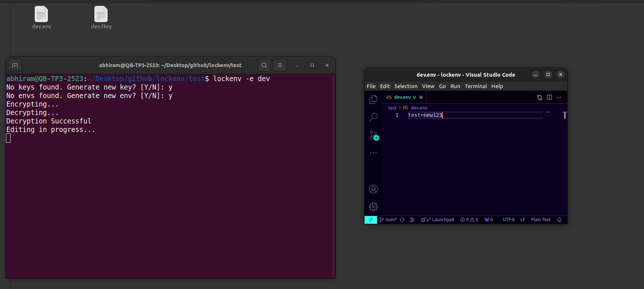
Task: Open the File menu in VS Code
Action: (x=371, y=86)
